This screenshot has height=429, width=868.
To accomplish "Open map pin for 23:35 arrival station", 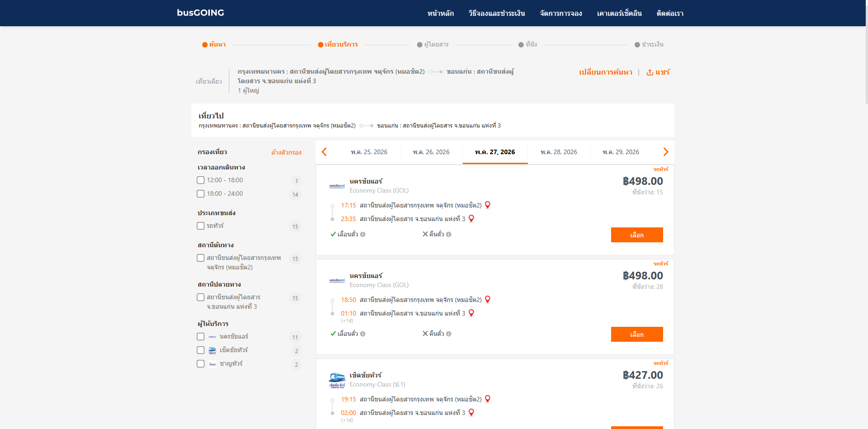I will tap(471, 218).
